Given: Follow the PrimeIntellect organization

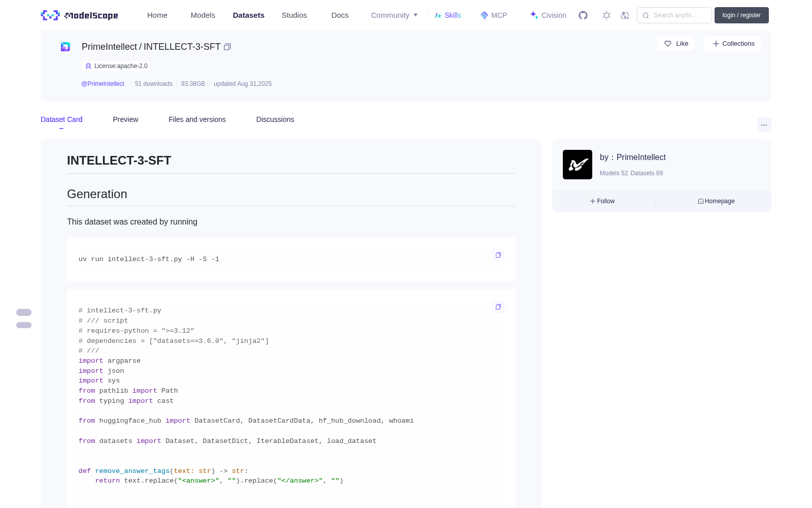Looking at the screenshot, I should coord(602,201).
